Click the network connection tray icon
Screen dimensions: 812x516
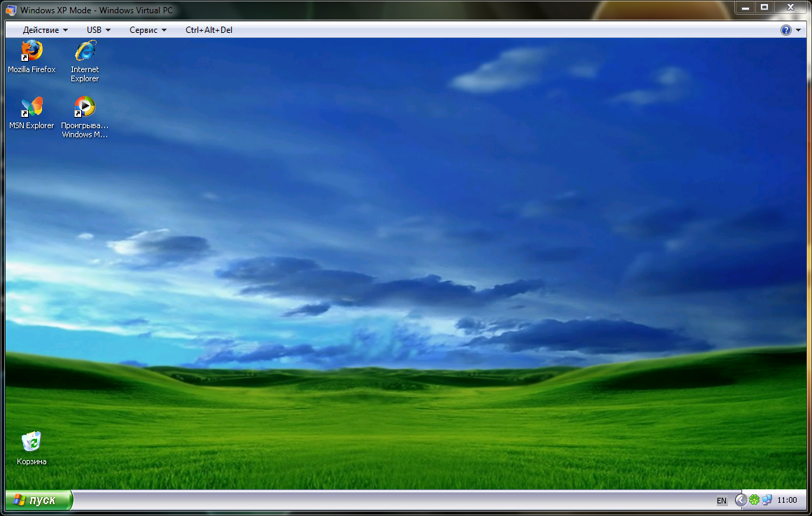click(767, 500)
